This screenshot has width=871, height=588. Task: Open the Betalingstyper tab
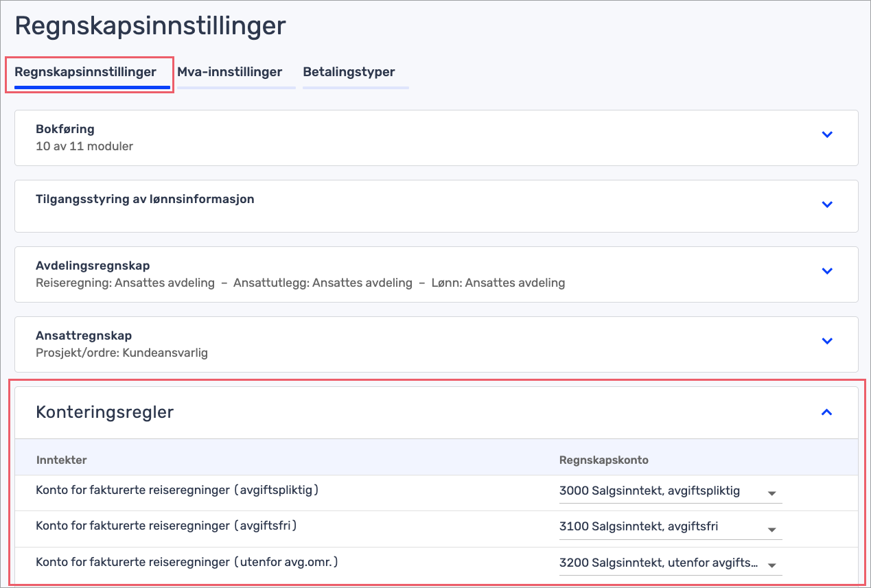(x=348, y=71)
